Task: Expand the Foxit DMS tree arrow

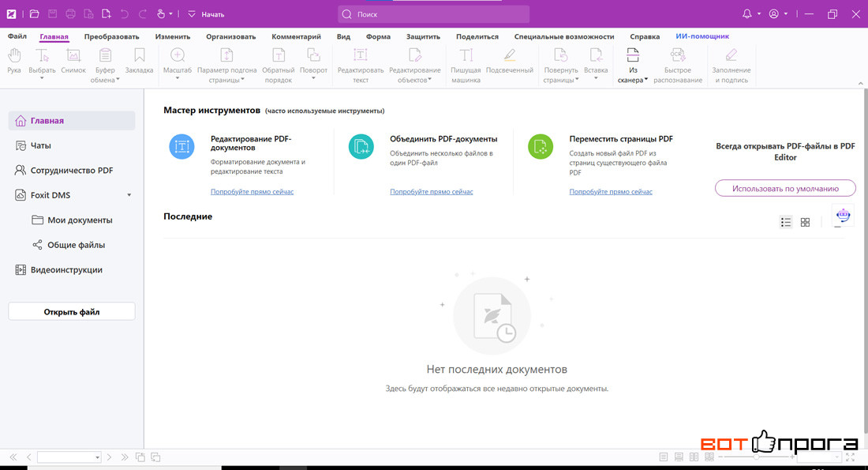Action: [x=129, y=195]
